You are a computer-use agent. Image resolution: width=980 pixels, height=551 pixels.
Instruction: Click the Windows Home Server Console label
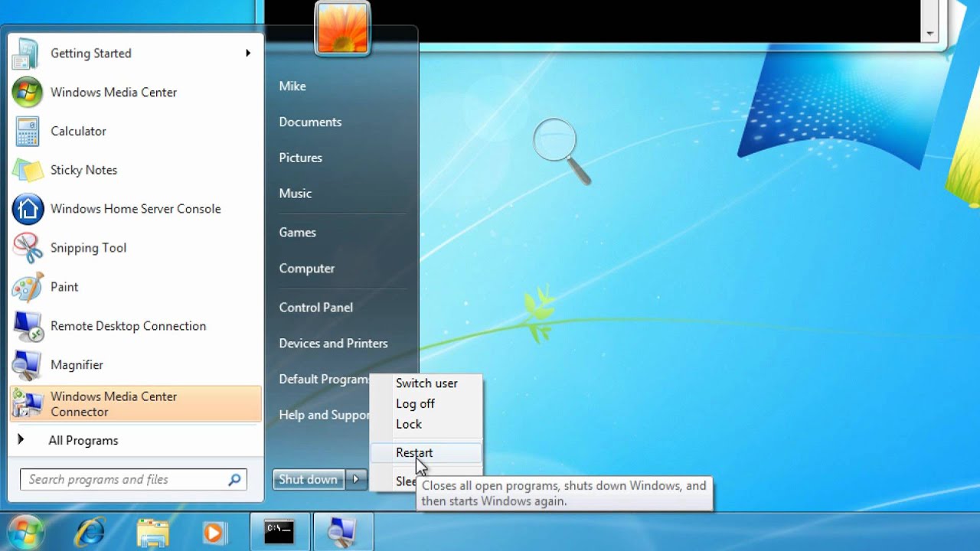(136, 209)
